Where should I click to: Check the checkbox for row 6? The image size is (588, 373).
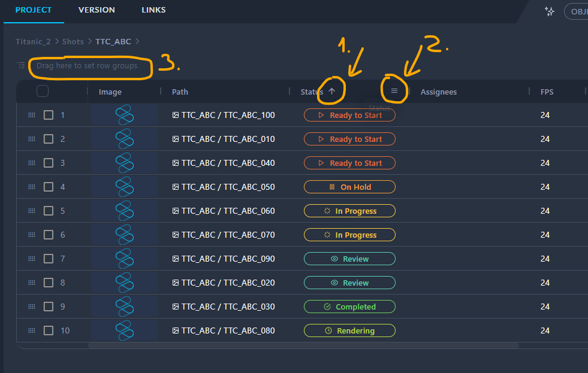pos(49,235)
